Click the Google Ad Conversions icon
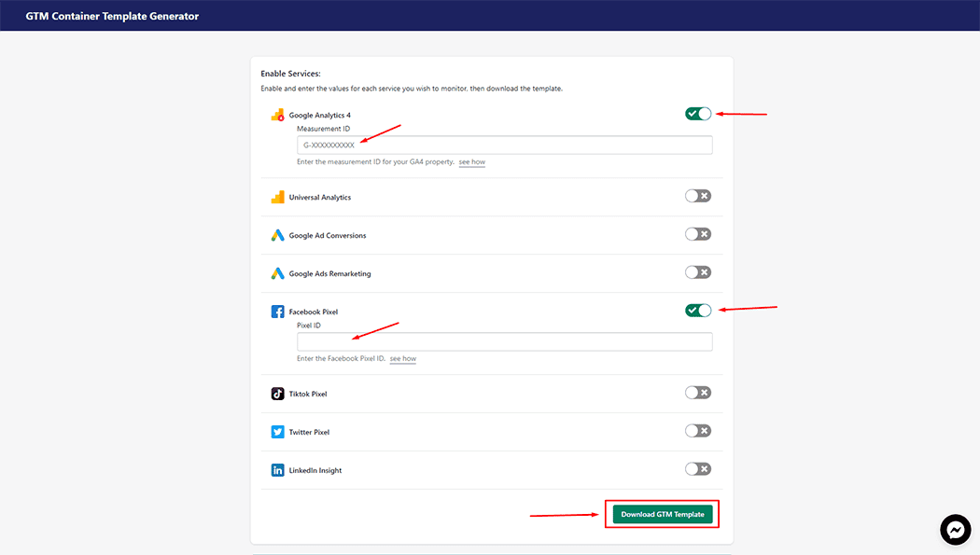980x555 pixels. tap(279, 235)
